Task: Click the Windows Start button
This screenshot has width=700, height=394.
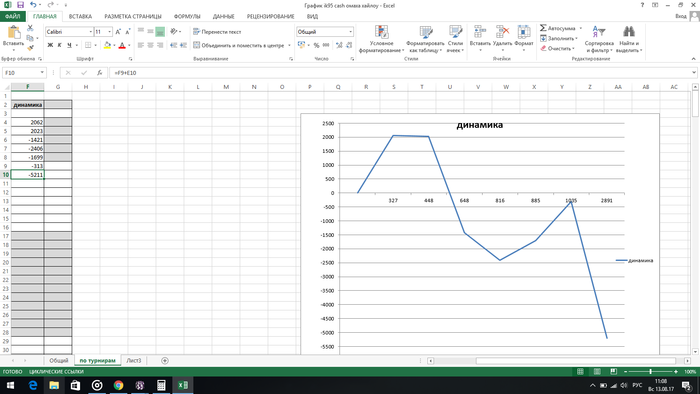Action: pyautogui.click(x=10, y=385)
